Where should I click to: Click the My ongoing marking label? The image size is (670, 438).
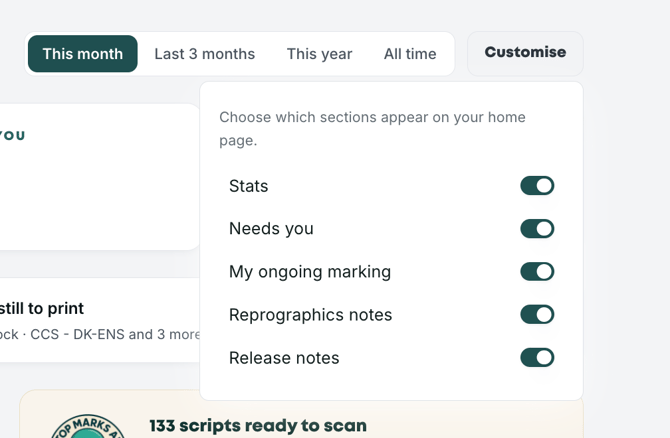[x=310, y=272]
